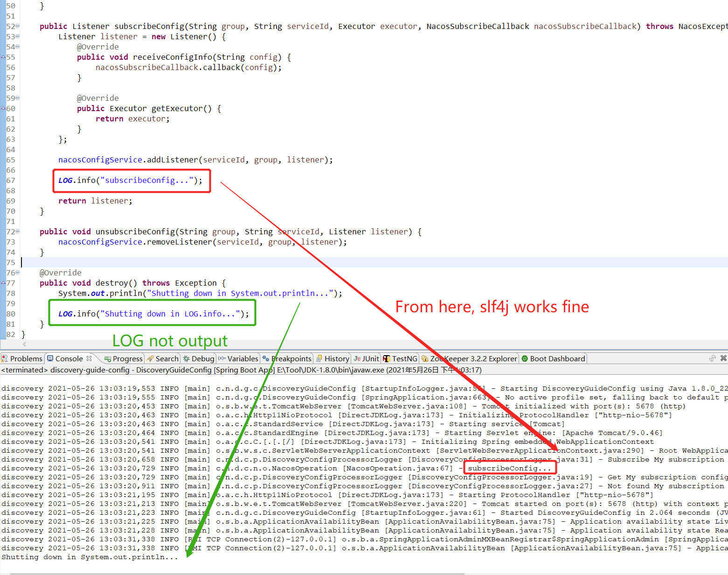Screen dimensions: 728x575
Task: Open the Problems tab
Action: point(22,358)
